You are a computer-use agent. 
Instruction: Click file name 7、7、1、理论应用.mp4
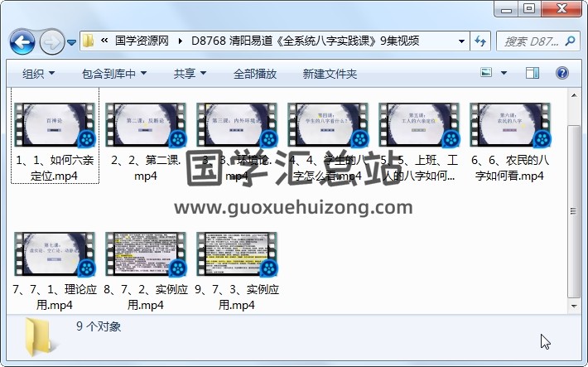pyautogui.click(x=55, y=297)
